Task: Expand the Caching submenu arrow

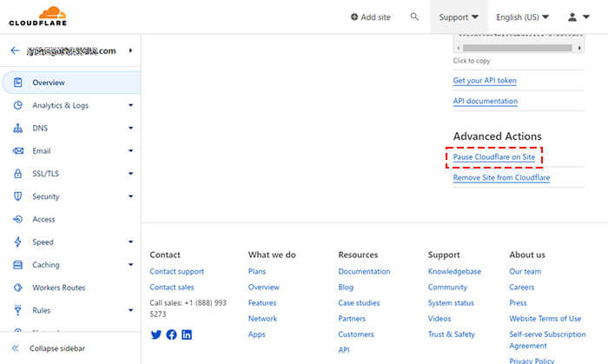Action: click(130, 265)
